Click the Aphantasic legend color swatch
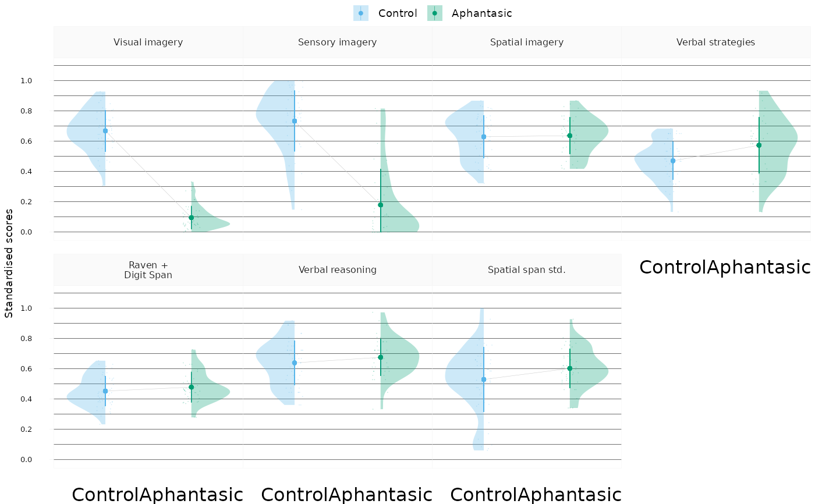 [x=434, y=13]
